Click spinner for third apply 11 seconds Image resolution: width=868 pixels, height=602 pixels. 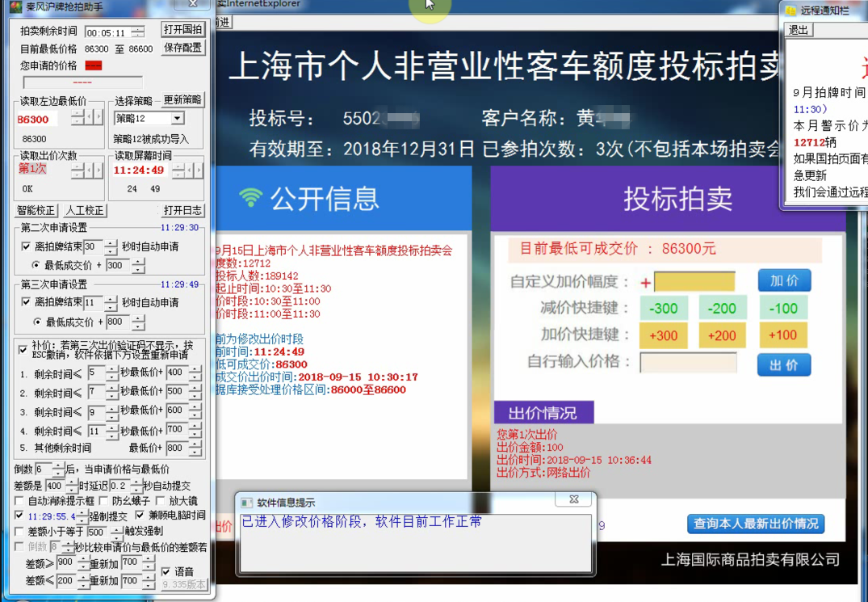(x=111, y=303)
